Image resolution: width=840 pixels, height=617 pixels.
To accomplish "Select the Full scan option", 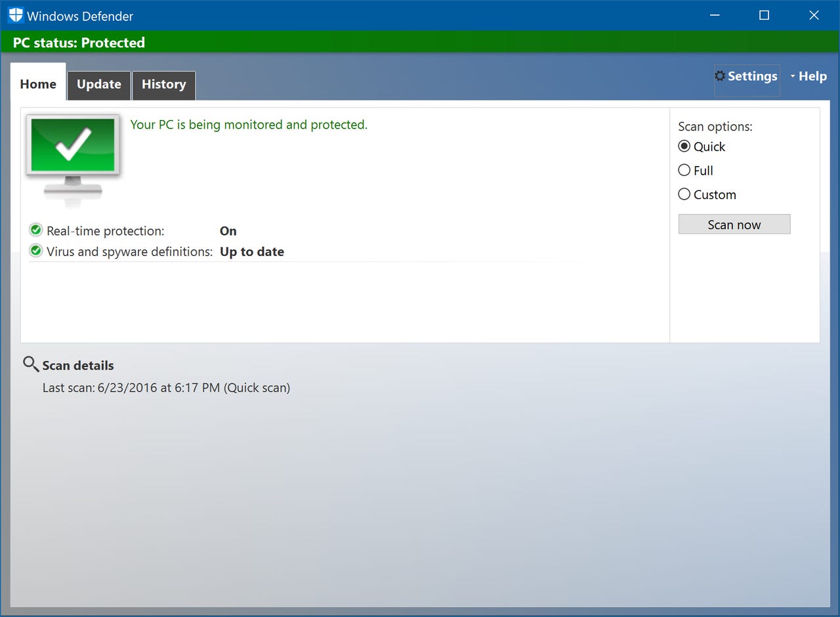I will (684, 170).
